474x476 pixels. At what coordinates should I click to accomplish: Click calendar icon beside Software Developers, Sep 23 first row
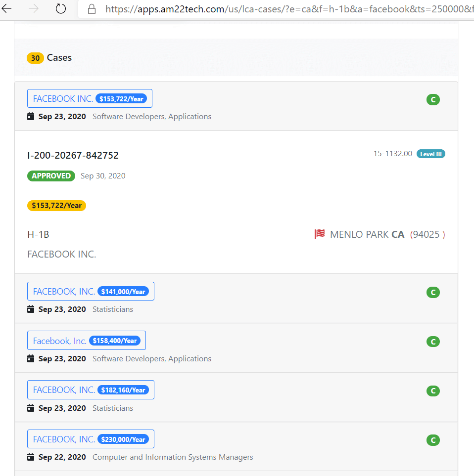point(31,116)
